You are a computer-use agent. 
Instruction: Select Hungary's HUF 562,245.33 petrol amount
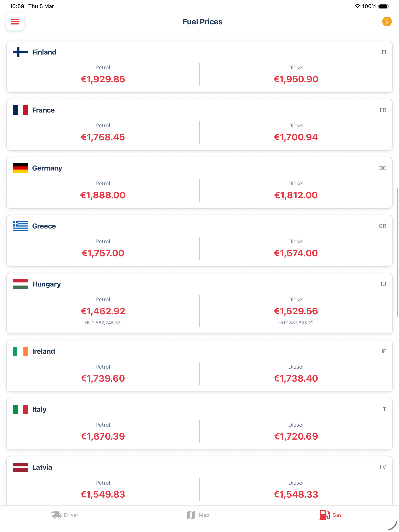tap(103, 323)
